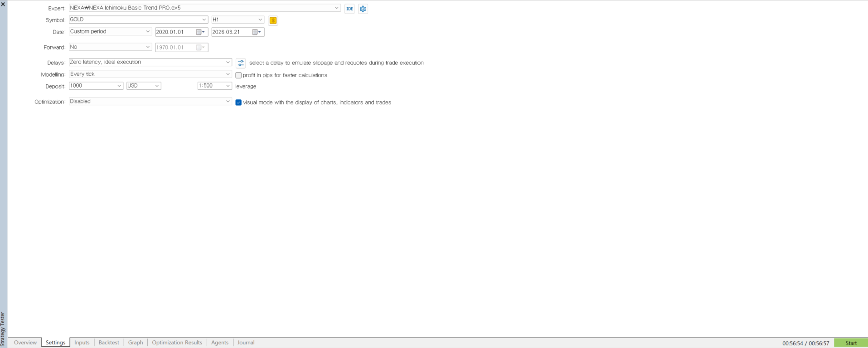The image size is (868, 348).
Task: Expand the Expert dropdown list
Action: (x=336, y=8)
